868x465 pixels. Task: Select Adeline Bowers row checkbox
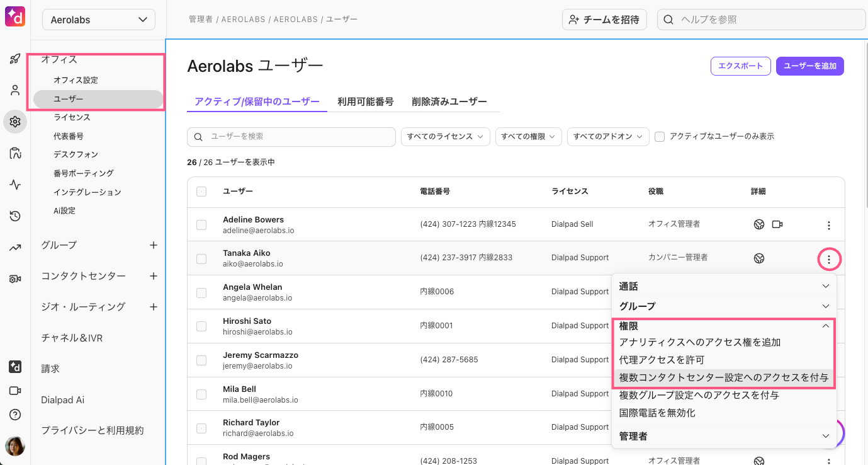click(x=201, y=225)
